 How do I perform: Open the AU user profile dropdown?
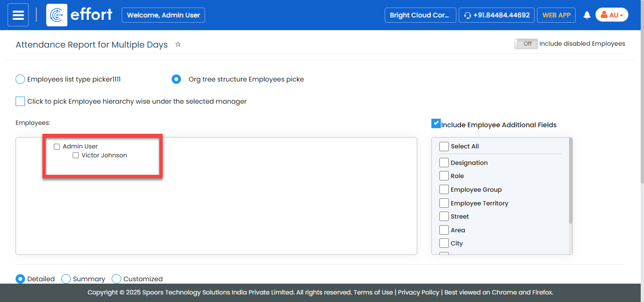tap(611, 15)
